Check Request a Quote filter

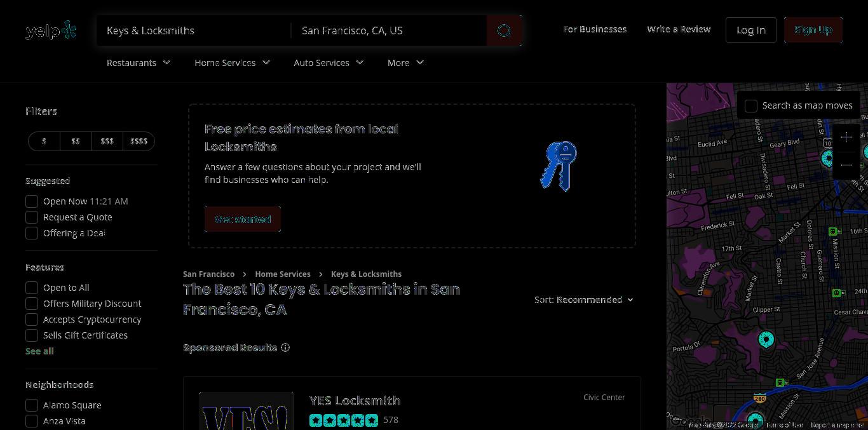pyautogui.click(x=32, y=217)
